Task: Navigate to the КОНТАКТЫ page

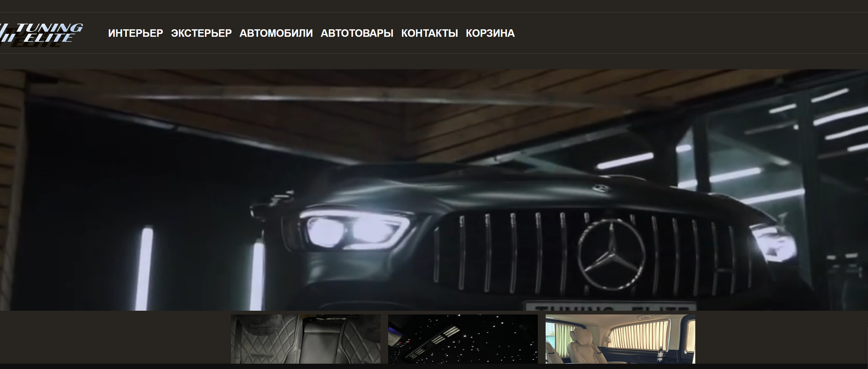Action: coord(429,33)
